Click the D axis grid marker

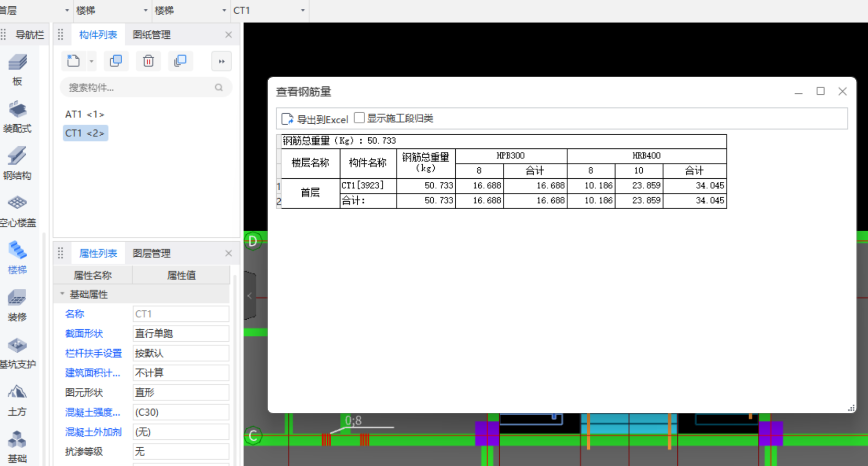tap(253, 241)
